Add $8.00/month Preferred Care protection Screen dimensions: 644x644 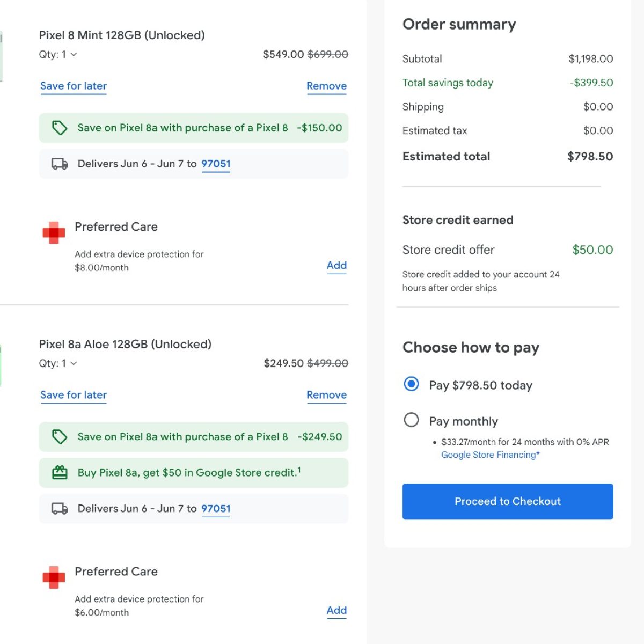point(336,265)
